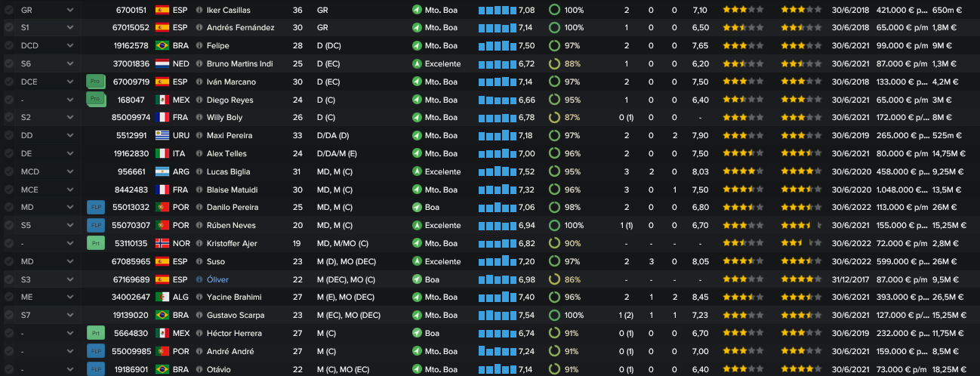
Task: Click Willy Boly's 87% condition circle
Action: 554,118
